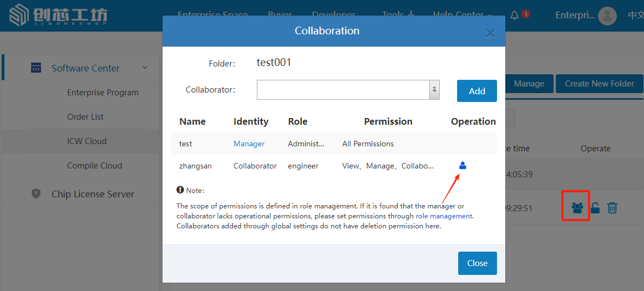Open collaboration via the group icon
This screenshot has width=644, height=291.
pos(577,208)
